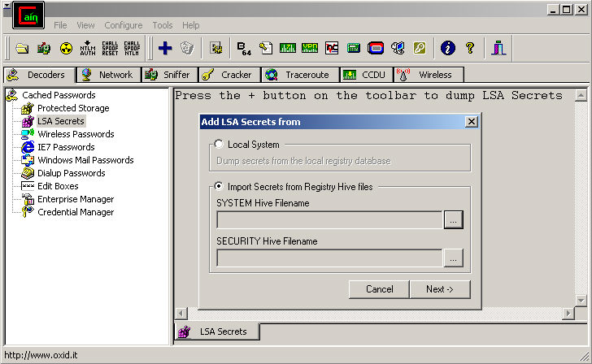This screenshot has width=592, height=364.
Task: Open the Configure menu
Action: tap(124, 25)
